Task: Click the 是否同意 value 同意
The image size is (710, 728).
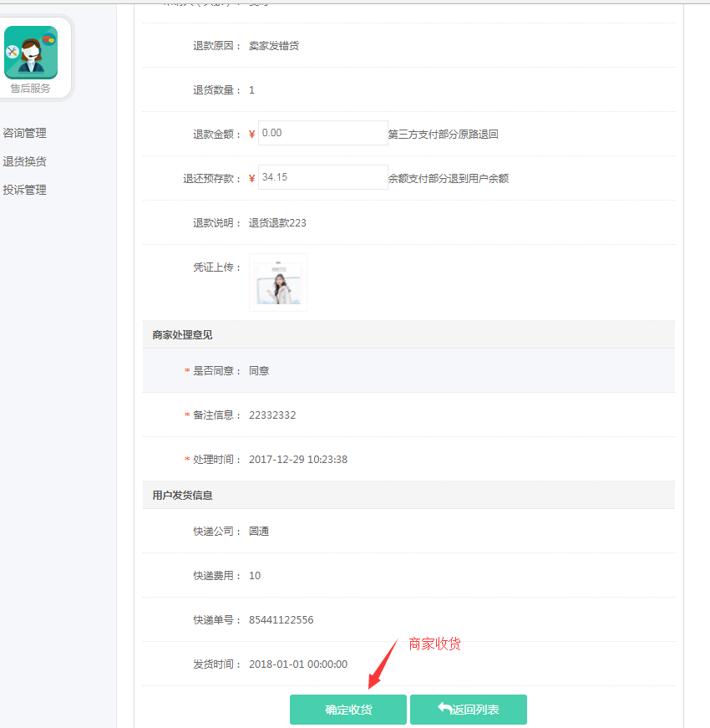Action: click(x=259, y=371)
